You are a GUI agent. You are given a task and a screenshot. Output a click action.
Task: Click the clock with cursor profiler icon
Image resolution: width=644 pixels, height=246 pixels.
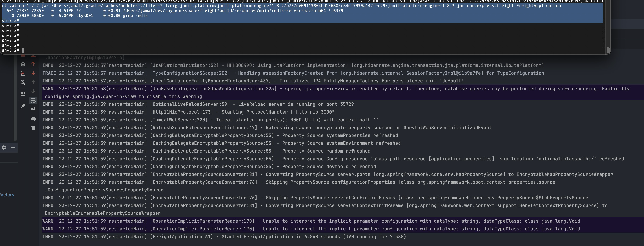click(23, 82)
